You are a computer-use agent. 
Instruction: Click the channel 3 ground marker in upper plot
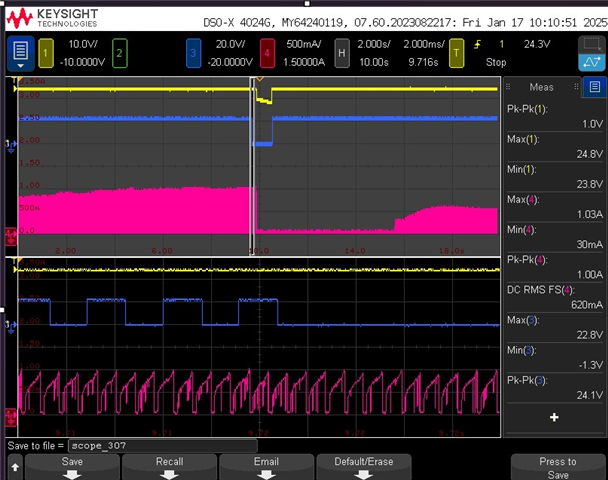10,145
